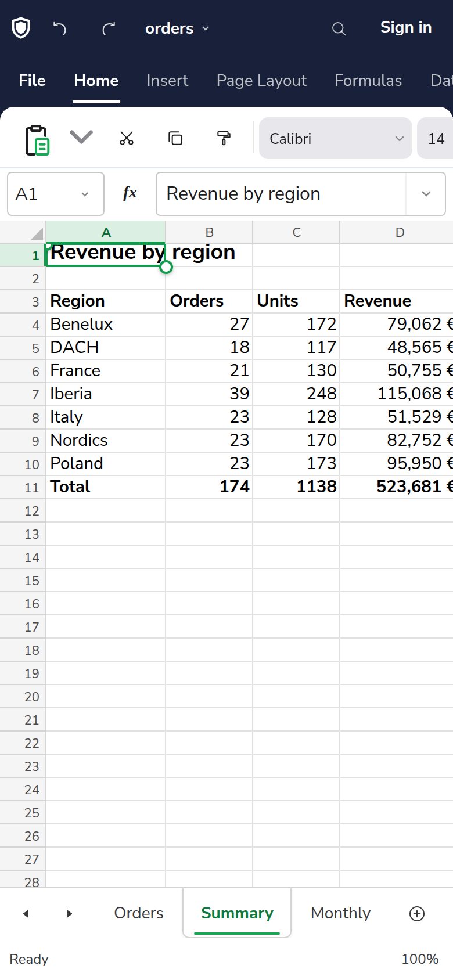Select the Italy cell
Screen dimensions: 453x980
coord(106,417)
